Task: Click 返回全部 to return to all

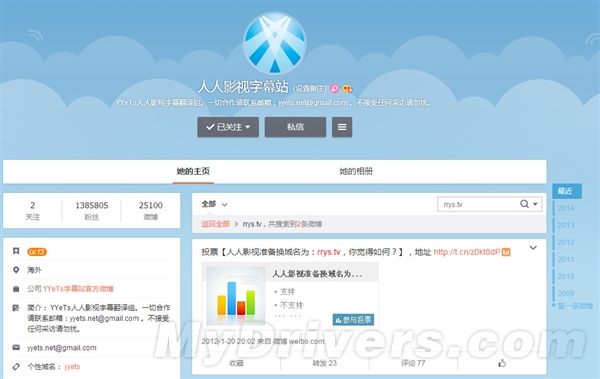Action: [x=215, y=224]
